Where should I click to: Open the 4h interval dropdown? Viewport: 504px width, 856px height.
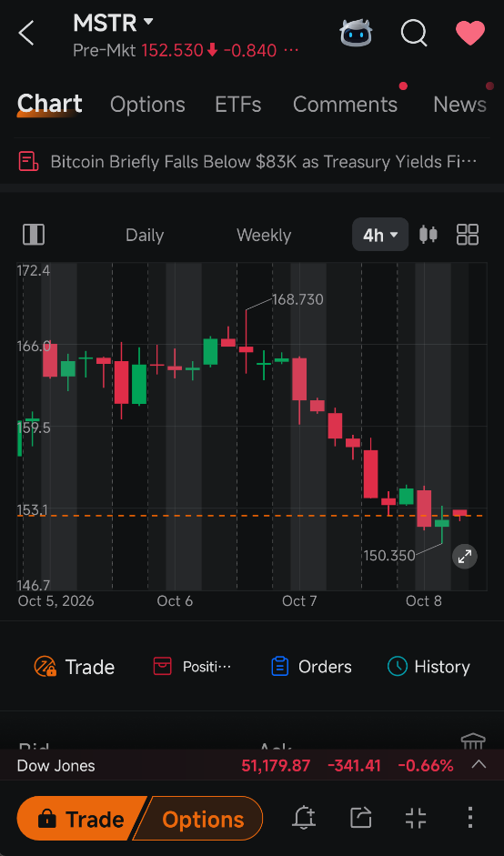click(x=380, y=235)
